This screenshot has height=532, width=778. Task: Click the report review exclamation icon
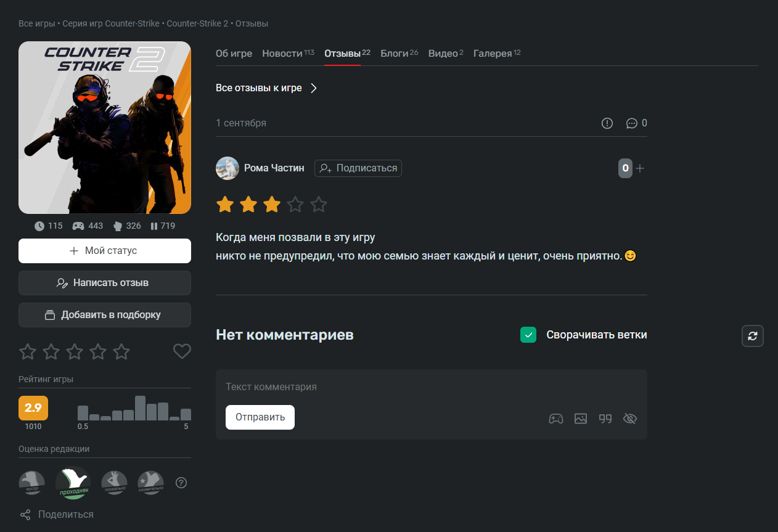point(607,123)
